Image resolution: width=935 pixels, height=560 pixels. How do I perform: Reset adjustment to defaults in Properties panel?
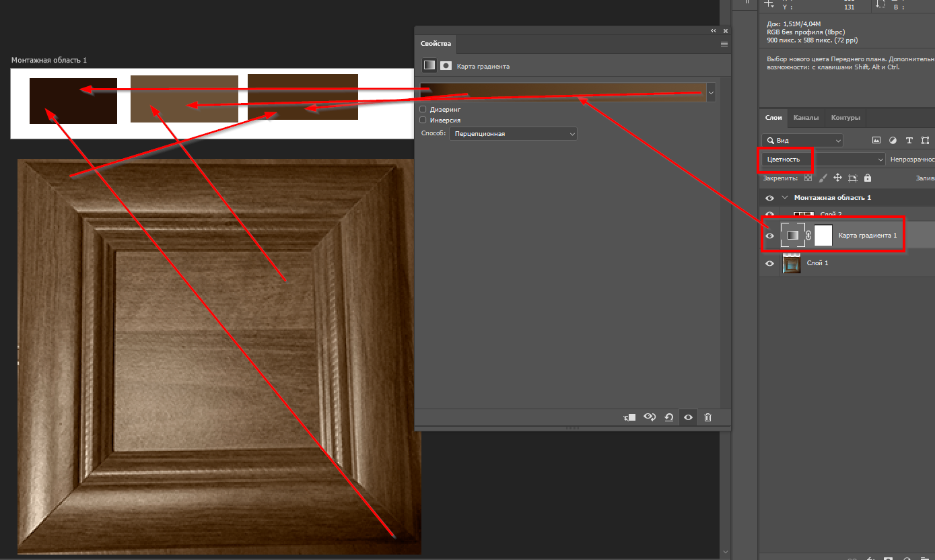click(669, 417)
